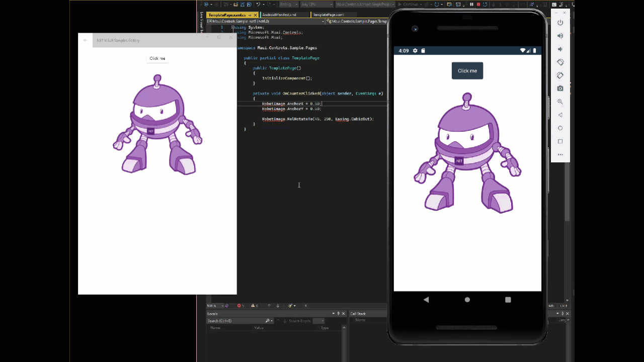Open the Any CPU platform dropdown

pyautogui.click(x=316, y=4)
